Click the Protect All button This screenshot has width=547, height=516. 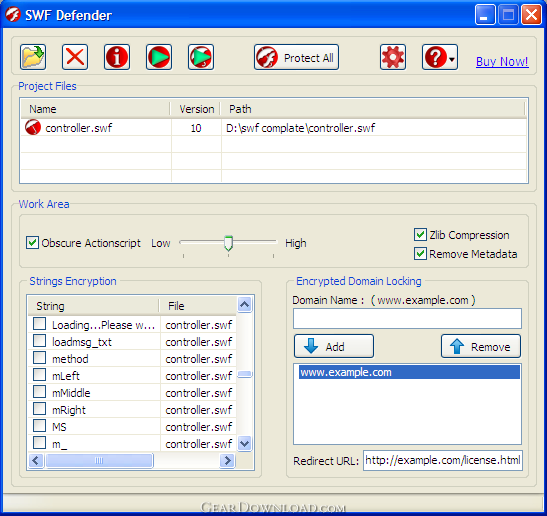(x=297, y=57)
